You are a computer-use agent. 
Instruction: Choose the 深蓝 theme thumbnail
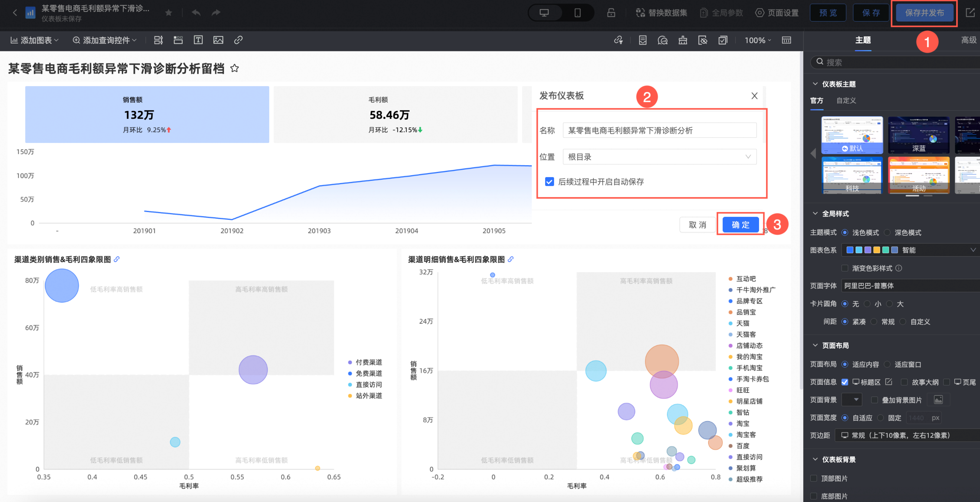pyautogui.click(x=918, y=135)
